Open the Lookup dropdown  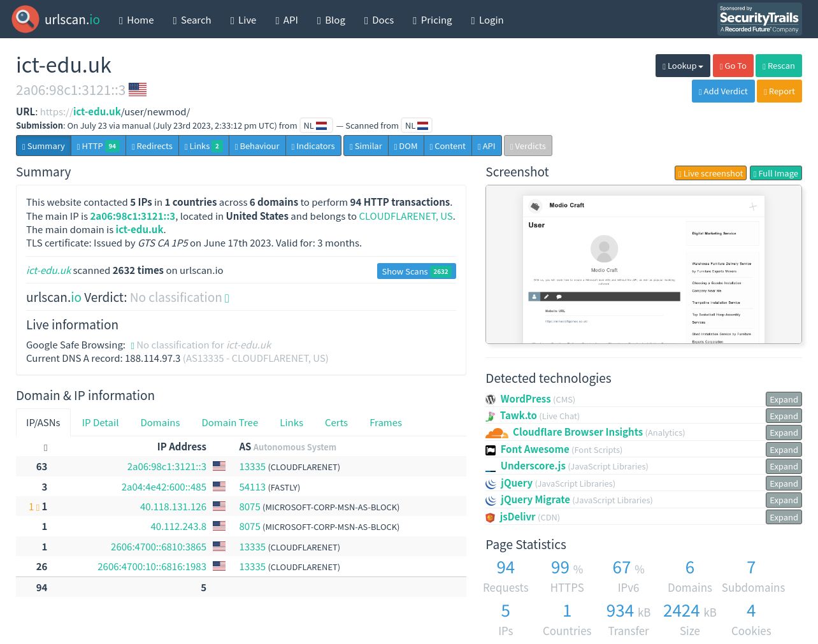click(x=683, y=66)
